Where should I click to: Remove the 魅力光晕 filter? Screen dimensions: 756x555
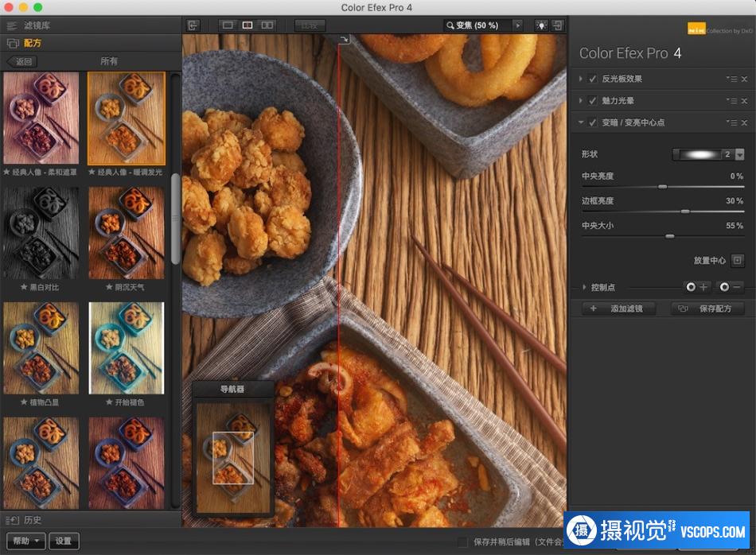pos(744,101)
